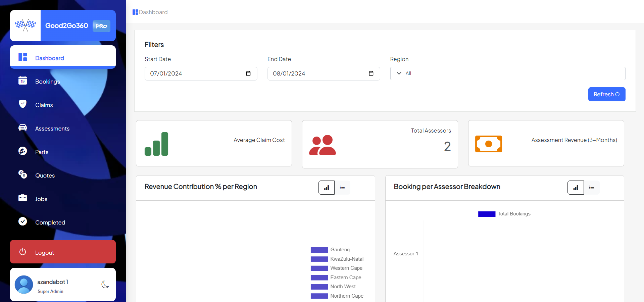This screenshot has width=644, height=302.
Task: Open the End Date calendar picker
Action: [371, 73]
